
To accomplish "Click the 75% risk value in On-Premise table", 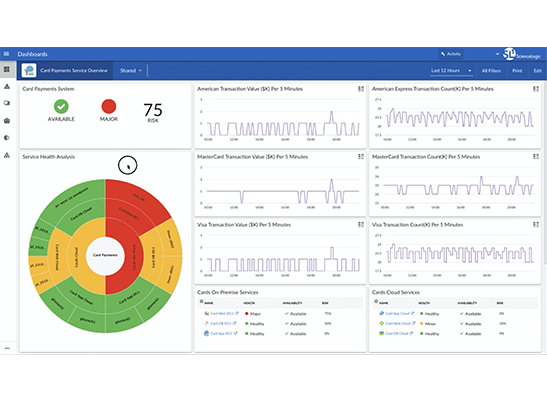I will click(328, 313).
